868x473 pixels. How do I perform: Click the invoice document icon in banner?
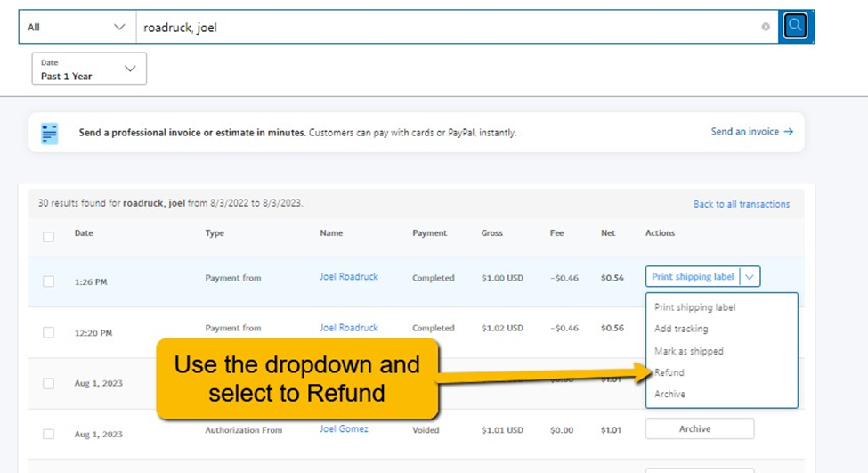(49, 134)
